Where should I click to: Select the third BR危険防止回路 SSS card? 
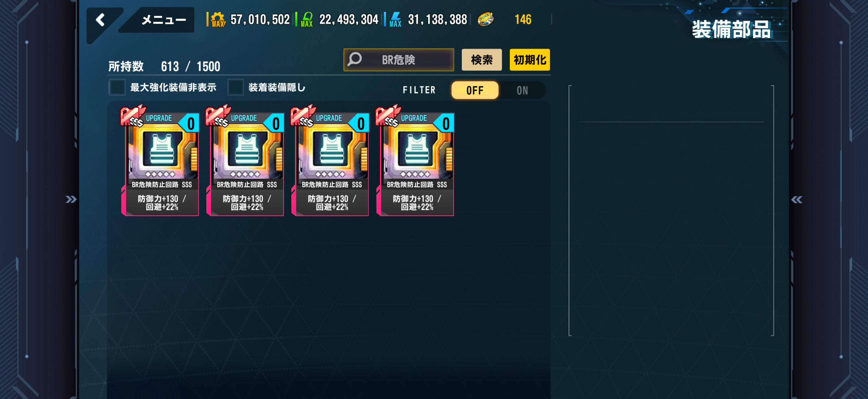[330, 160]
